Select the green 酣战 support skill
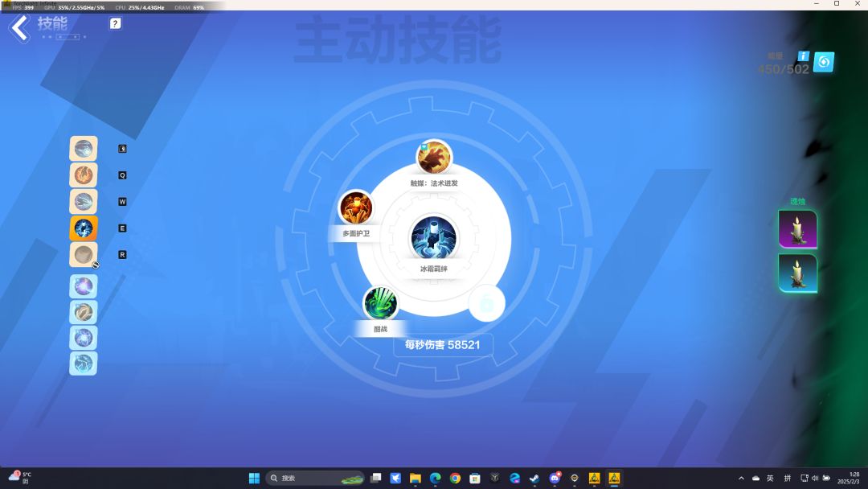868x489 pixels. tap(380, 303)
